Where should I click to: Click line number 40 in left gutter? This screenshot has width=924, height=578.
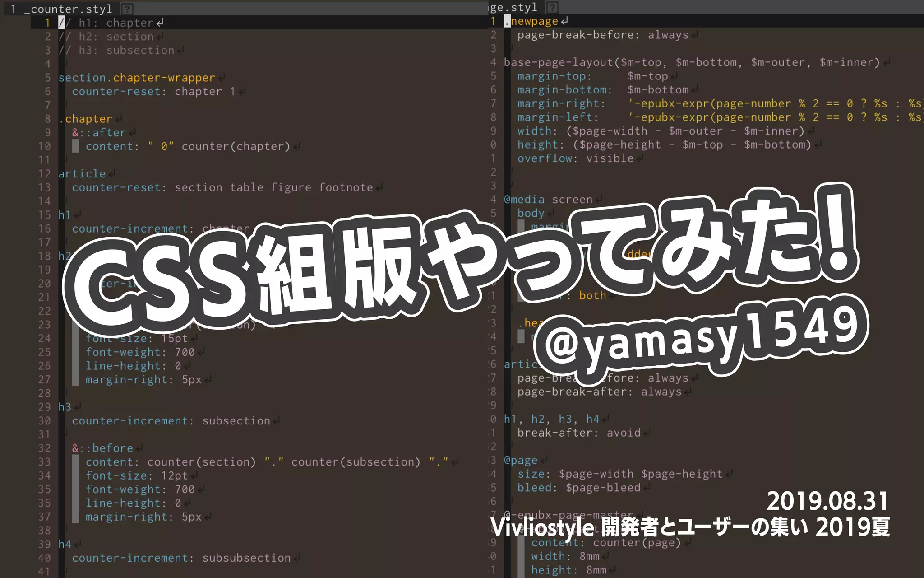(44, 558)
